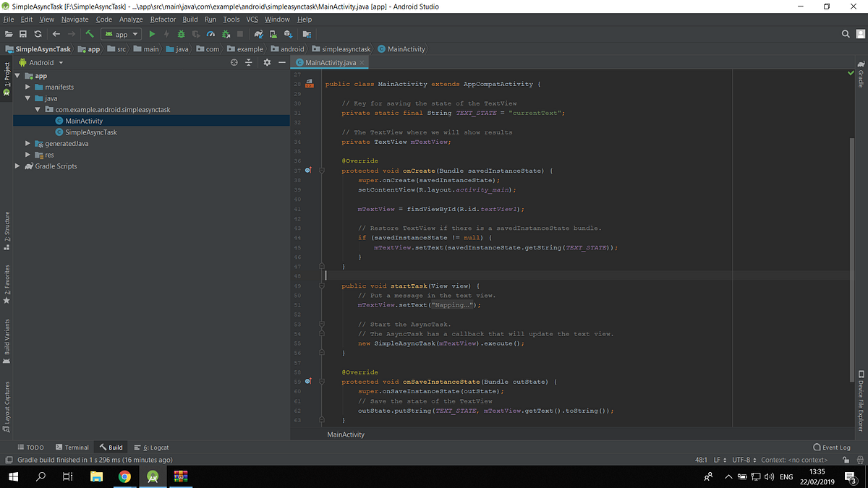
Task: Toggle the Project tool window side tab
Action: 7,75
